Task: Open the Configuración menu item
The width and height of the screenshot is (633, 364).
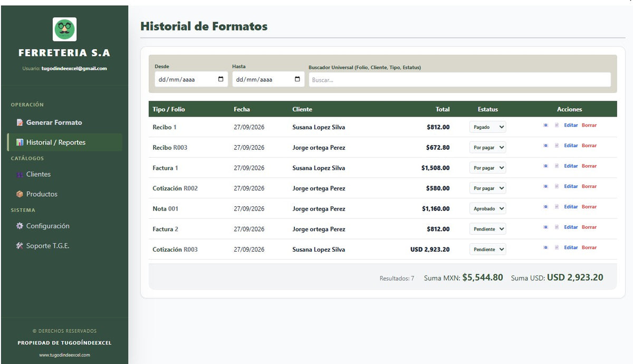Action: (64, 226)
